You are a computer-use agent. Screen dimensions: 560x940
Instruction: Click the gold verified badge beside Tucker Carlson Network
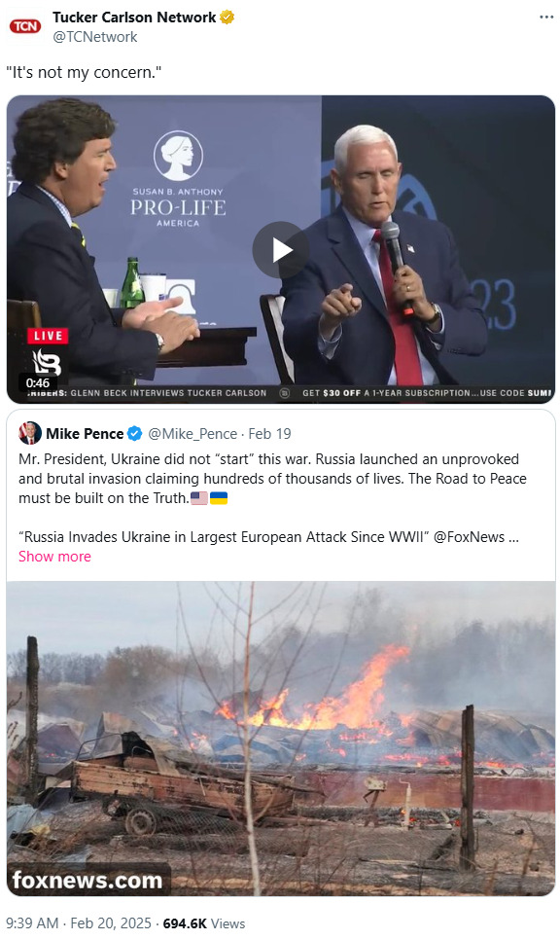pyautogui.click(x=227, y=18)
